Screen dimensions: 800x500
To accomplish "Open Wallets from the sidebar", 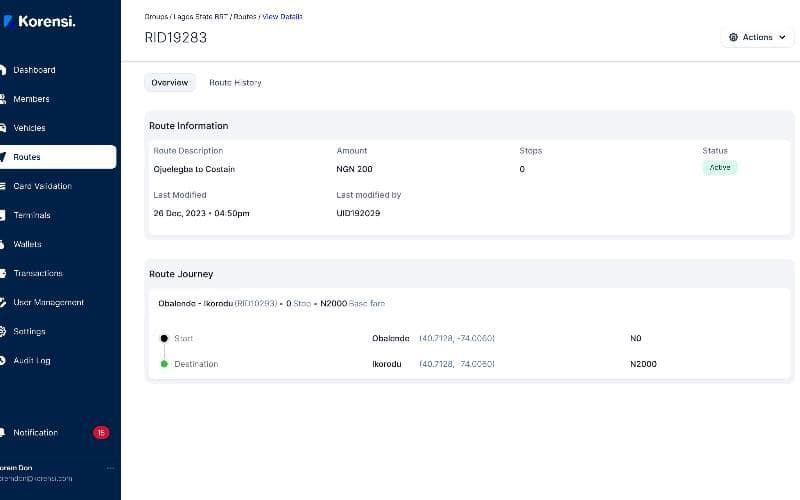I will coord(27,244).
